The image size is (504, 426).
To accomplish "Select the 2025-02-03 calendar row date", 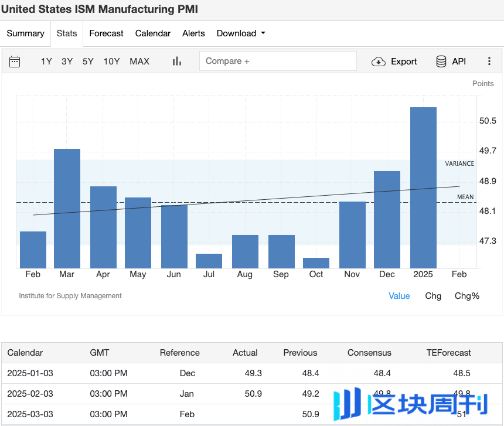I will [30, 394].
